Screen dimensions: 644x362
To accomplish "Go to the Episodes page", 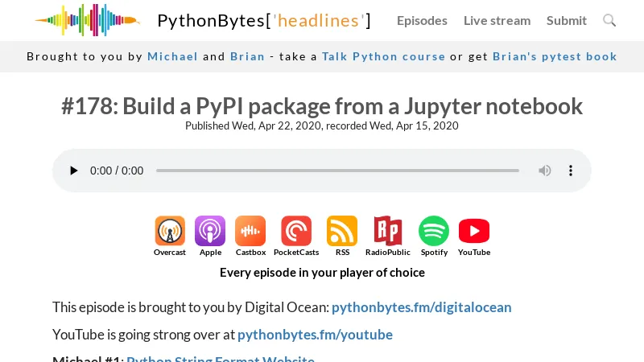I will [x=422, y=21].
